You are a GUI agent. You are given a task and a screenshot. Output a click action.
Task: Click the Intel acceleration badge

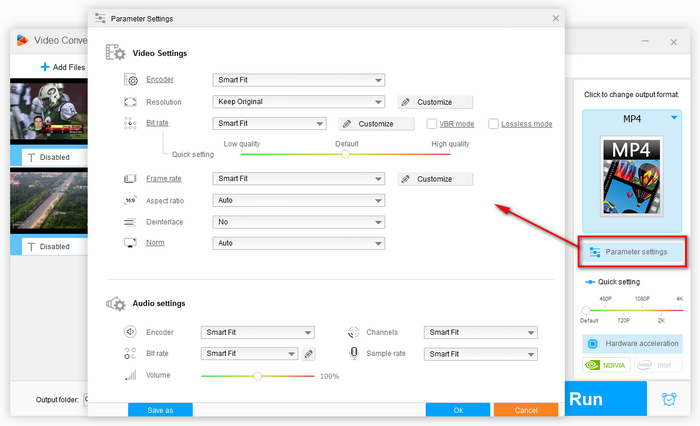point(658,365)
